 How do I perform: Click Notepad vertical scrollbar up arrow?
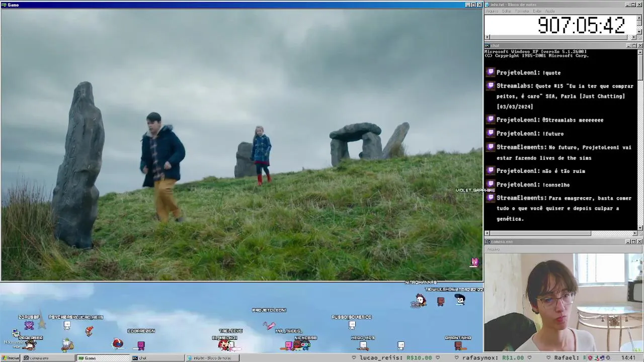639,18
